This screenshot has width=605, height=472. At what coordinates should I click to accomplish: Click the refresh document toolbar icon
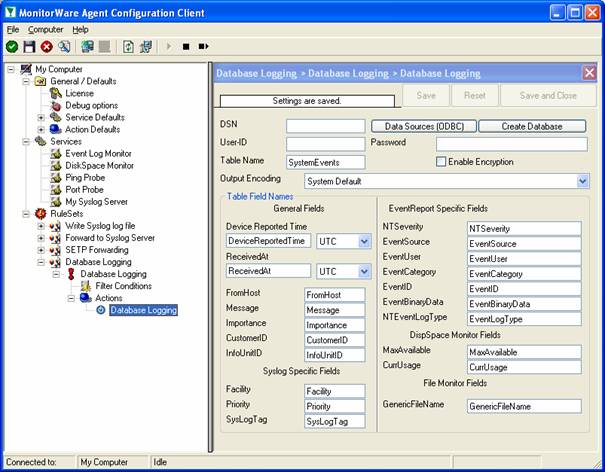coord(128,47)
